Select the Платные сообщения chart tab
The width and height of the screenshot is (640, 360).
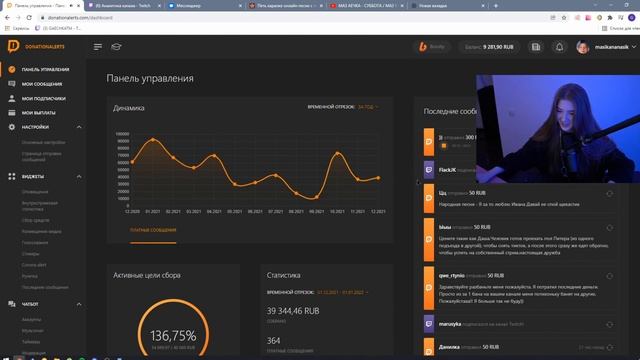click(x=153, y=230)
